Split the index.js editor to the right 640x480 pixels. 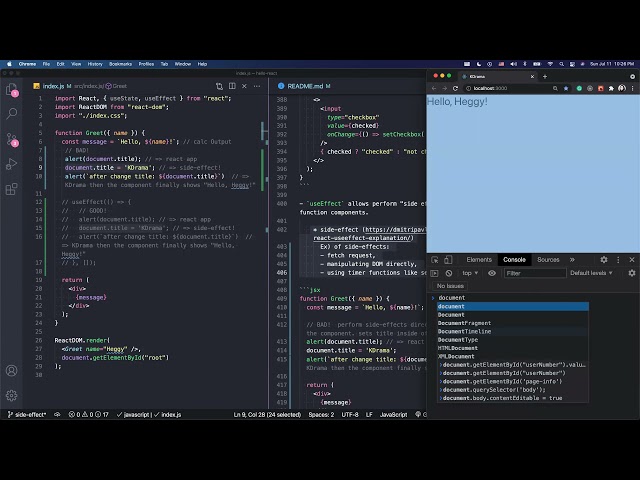point(232,86)
